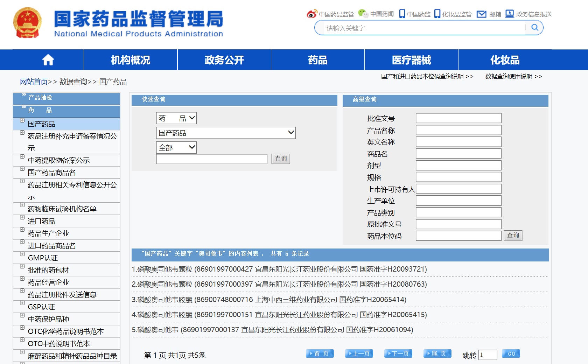This screenshot has width=588, height=364.
Task: Open the WeChat 中国药闻 icon link
Action: point(363,14)
